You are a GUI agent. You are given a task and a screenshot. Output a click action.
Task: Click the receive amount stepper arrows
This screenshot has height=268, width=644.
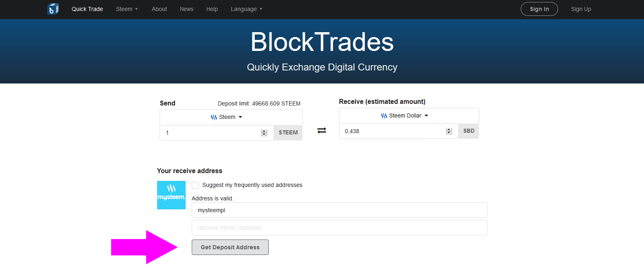tap(449, 131)
